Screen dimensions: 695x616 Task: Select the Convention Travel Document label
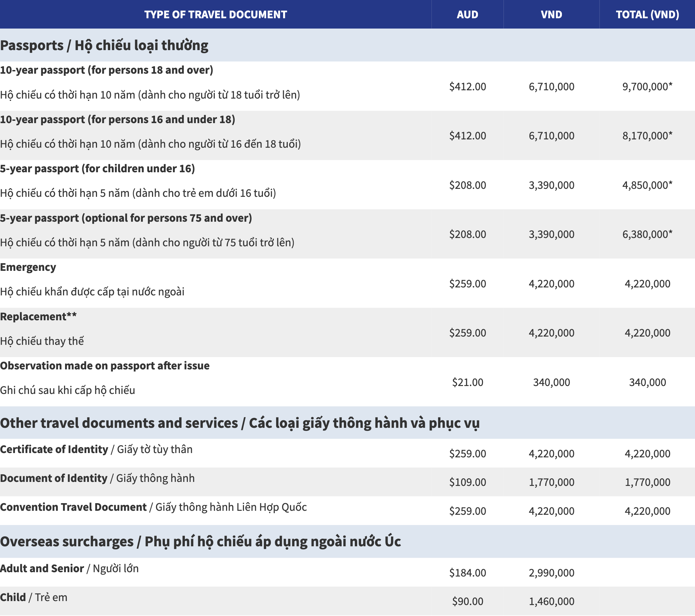click(x=73, y=507)
